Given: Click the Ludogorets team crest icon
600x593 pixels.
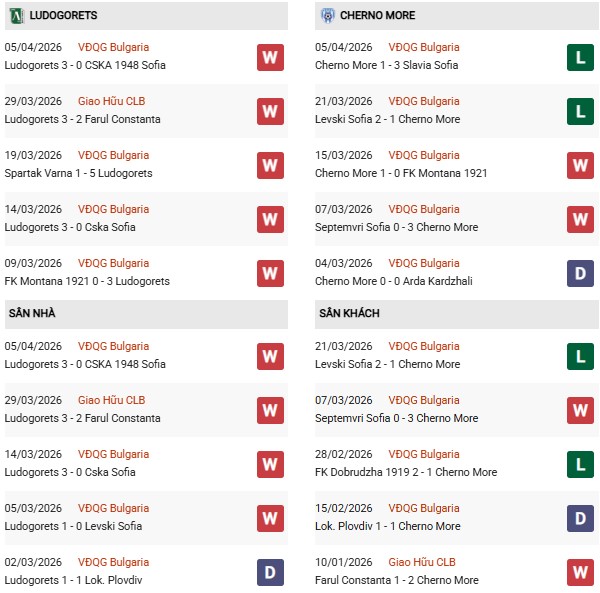Looking at the screenshot, I should [15, 15].
